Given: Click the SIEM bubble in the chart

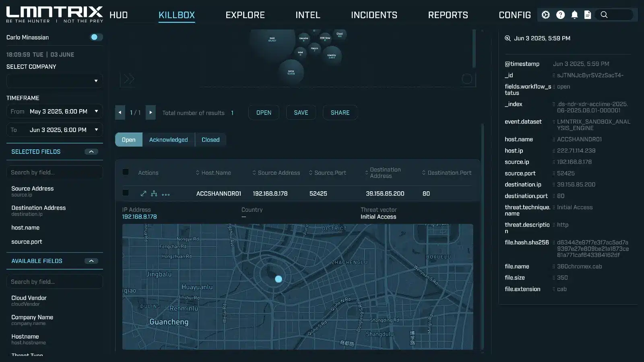Looking at the screenshot, I should (291, 72).
